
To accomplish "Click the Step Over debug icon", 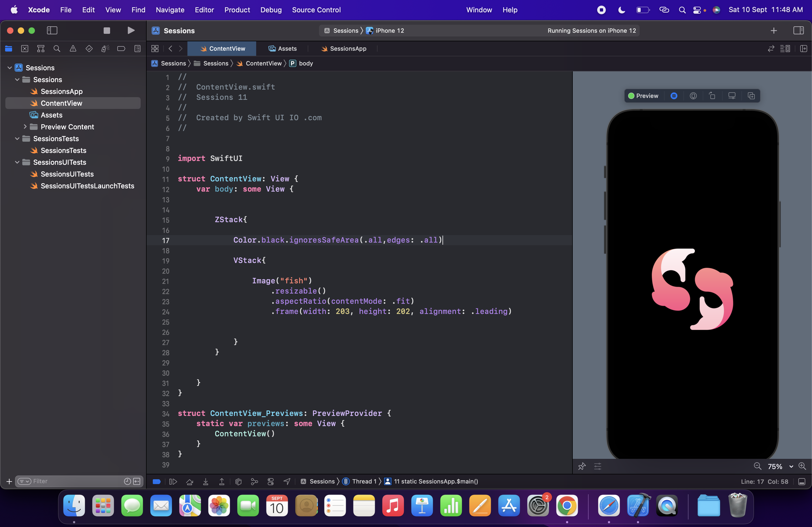I will (189, 481).
